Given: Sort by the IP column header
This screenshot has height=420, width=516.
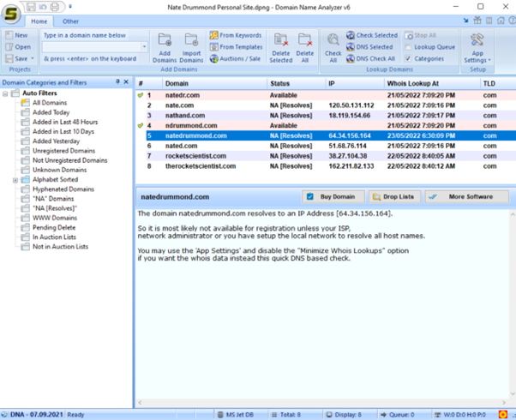Looking at the screenshot, I should coord(355,84).
